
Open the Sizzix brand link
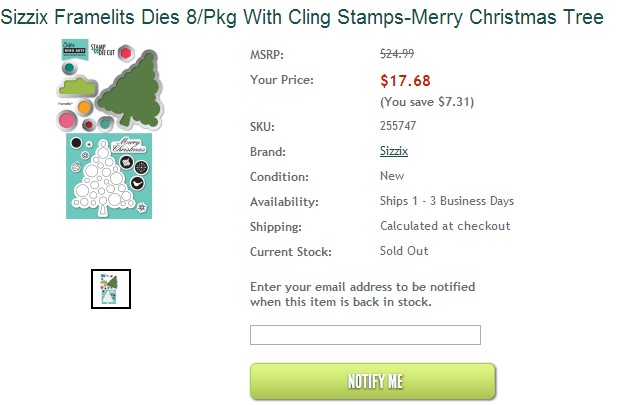point(394,151)
